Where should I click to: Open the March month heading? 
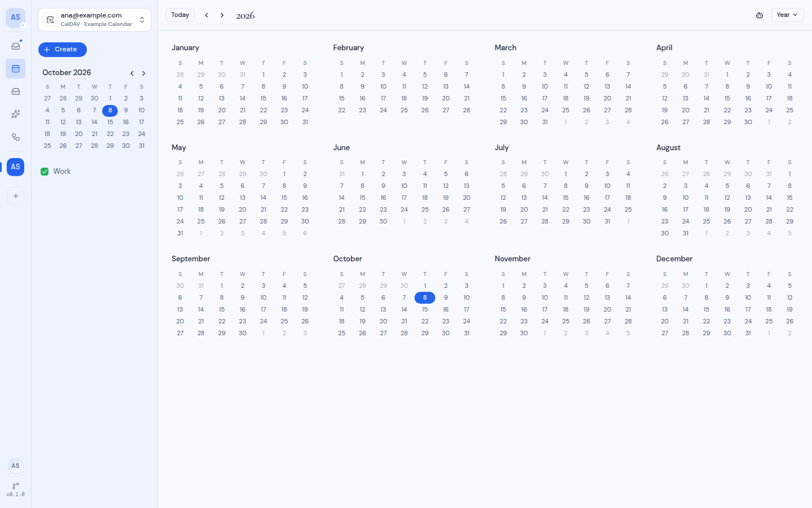click(x=506, y=48)
